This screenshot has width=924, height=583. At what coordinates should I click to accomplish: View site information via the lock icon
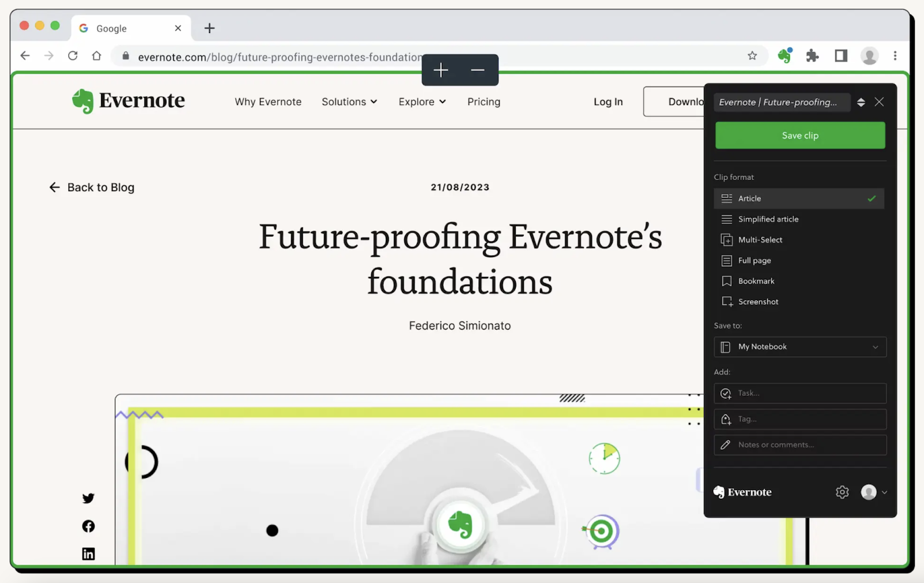pyautogui.click(x=126, y=56)
